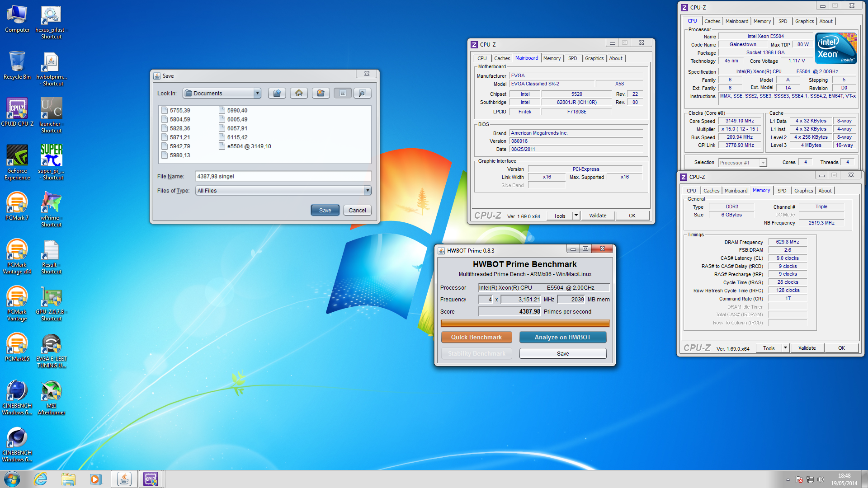Launch PCMark Vantage x64 icon
Image resolution: width=868 pixels, height=488 pixels.
(17, 257)
